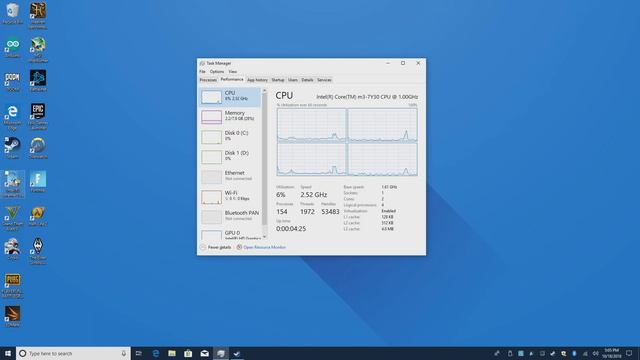Open the File menu in Task Manager

click(x=202, y=71)
